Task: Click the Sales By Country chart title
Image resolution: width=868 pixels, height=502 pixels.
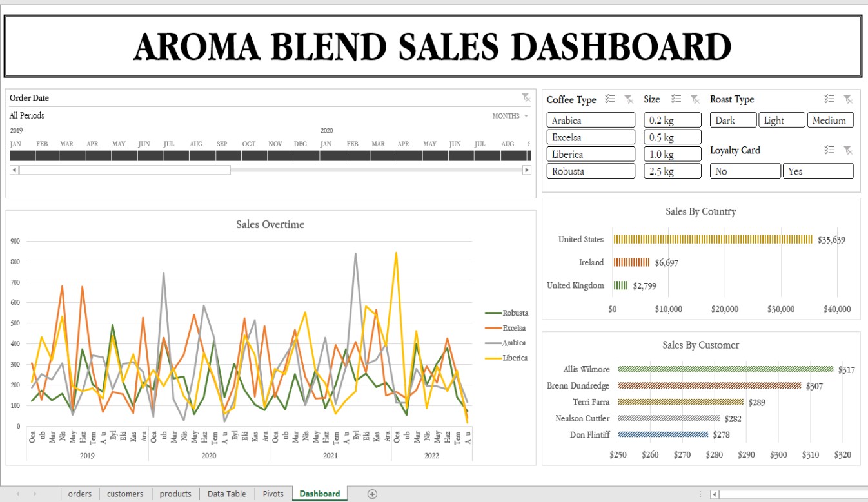Action: click(701, 211)
